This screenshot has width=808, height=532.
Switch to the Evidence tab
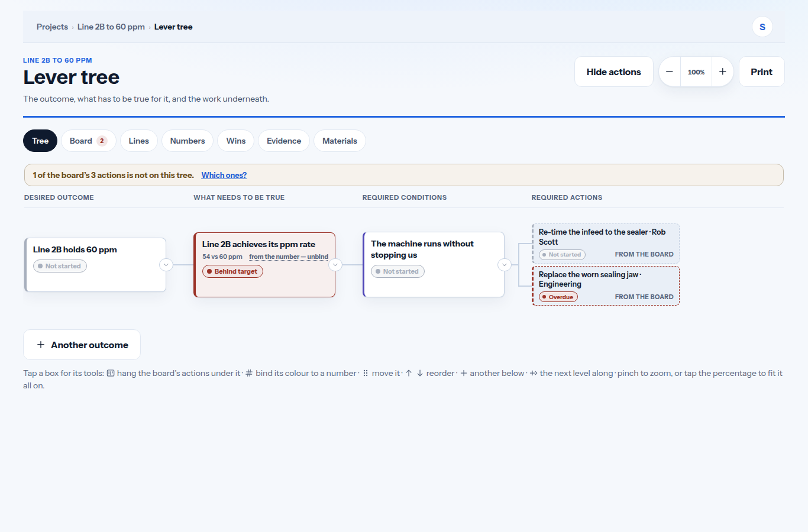(x=284, y=141)
